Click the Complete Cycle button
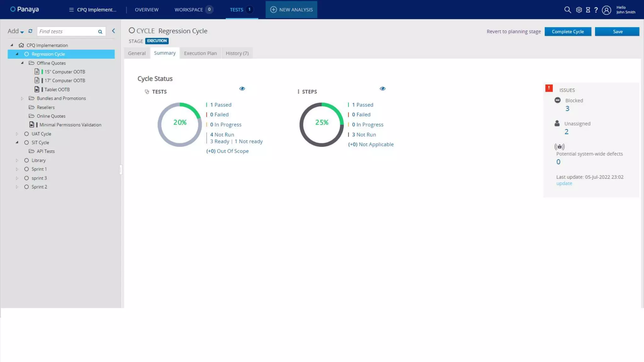This screenshot has height=362, width=644. [x=568, y=31]
